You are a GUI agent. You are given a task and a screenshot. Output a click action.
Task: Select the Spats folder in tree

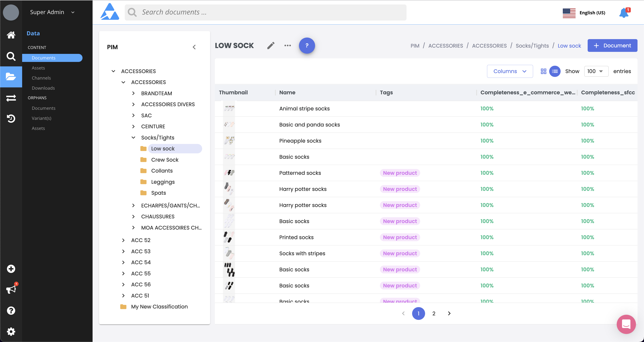pos(159,193)
